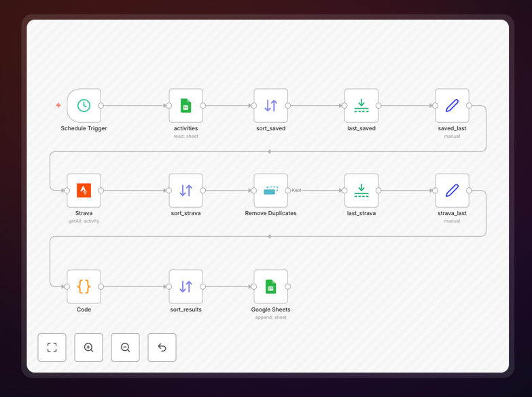Click the last_saved label

361,128
